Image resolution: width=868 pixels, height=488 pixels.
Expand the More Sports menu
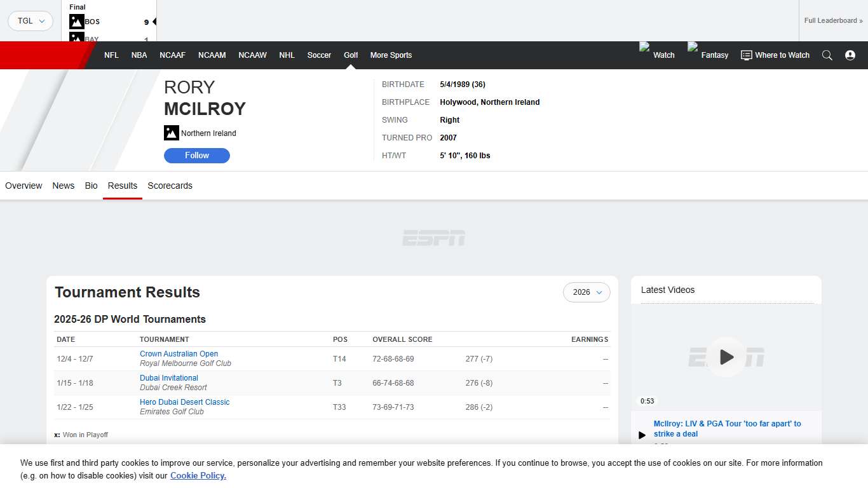pos(391,55)
